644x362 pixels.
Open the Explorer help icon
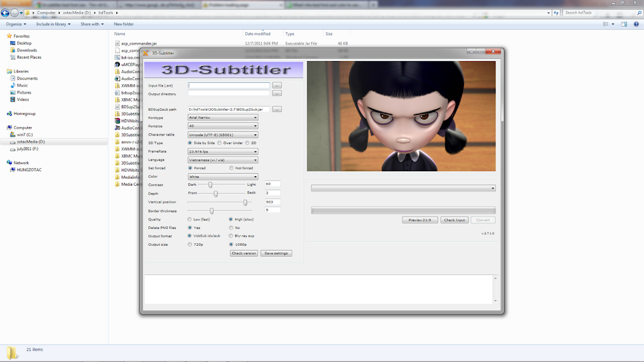tap(636, 24)
